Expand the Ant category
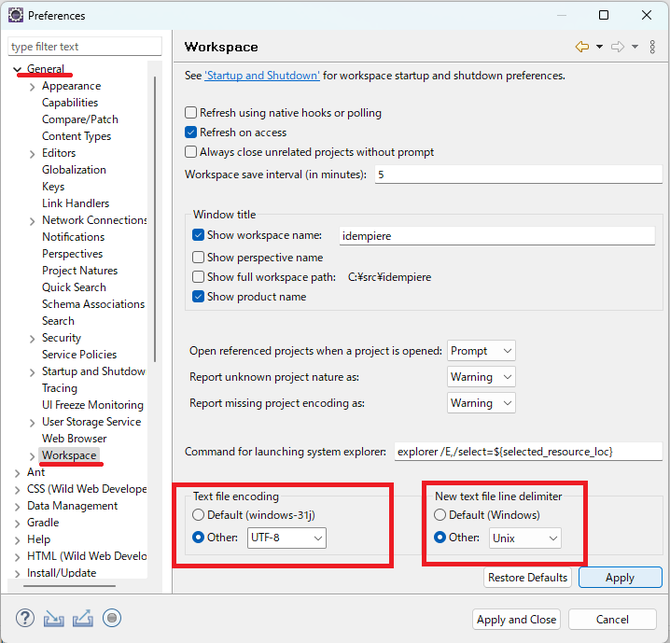Viewport: 670px width, 643px height. click(x=17, y=473)
